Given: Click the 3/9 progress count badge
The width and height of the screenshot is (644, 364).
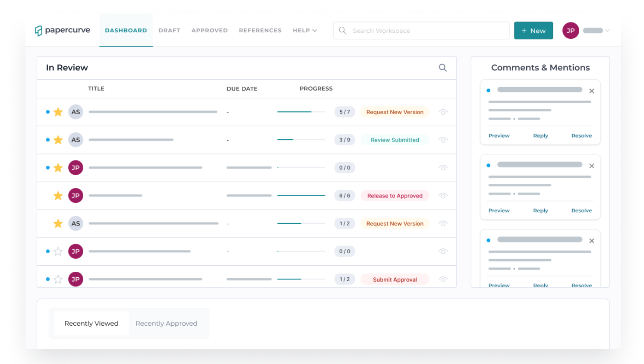Looking at the screenshot, I should (344, 140).
